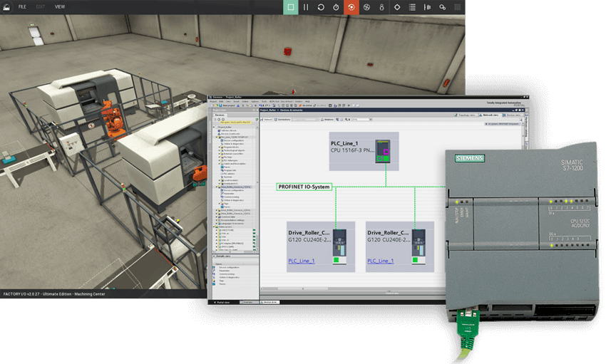Switch to the Device view tab
Viewport: 606px width, 364px height.
[513, 115]
